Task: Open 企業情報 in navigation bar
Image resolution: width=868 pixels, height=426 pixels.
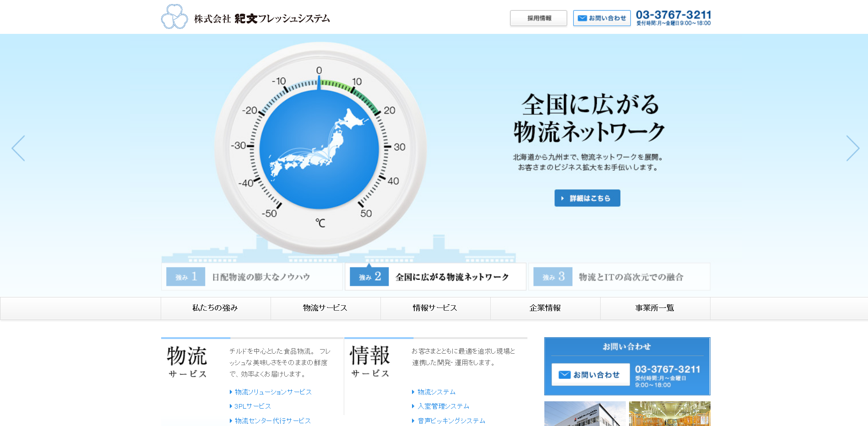Action: point(545,308)
